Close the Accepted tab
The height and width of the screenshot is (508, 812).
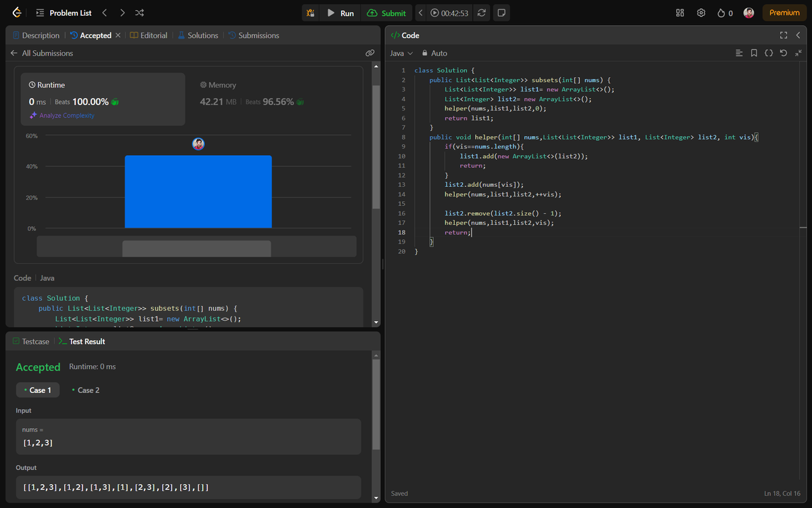118,35
